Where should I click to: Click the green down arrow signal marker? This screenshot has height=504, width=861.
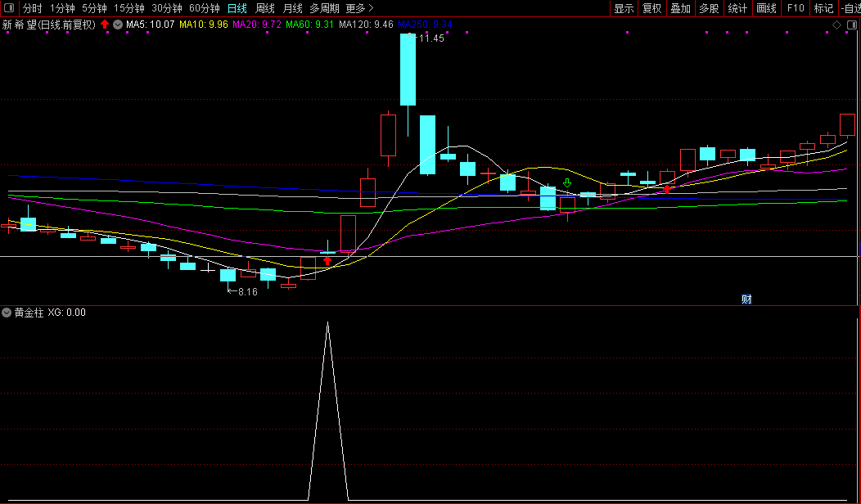[567, 182]
